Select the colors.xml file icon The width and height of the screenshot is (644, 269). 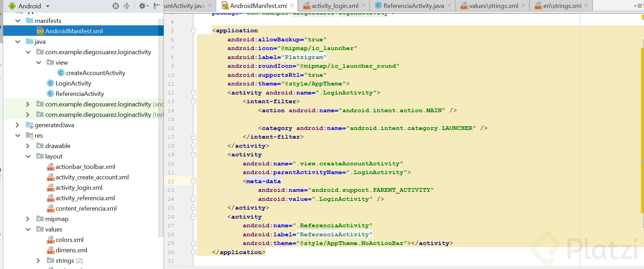tap(50, 240)
